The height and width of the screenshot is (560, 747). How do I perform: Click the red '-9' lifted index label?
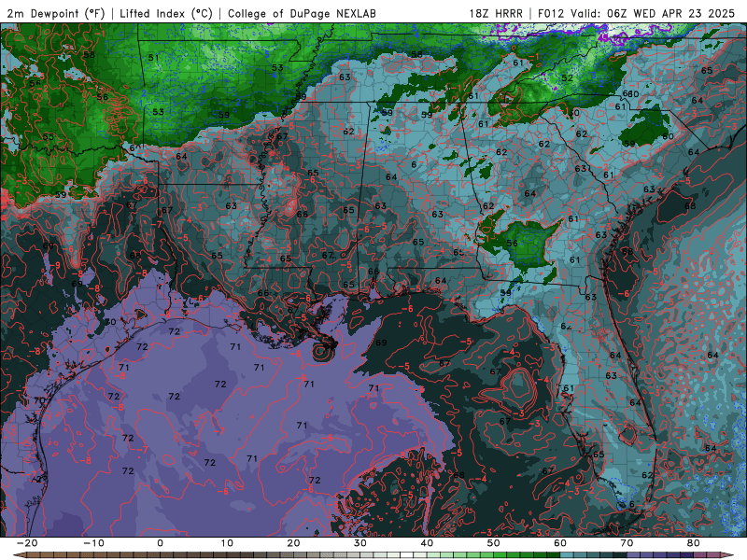point(56,265)
